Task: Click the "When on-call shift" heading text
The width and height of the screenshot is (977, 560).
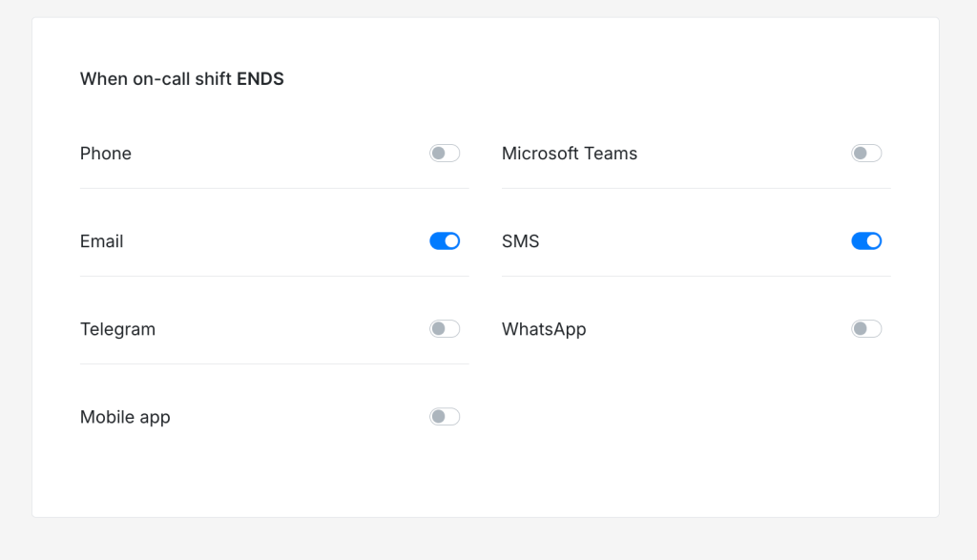Action: (156, 79)
